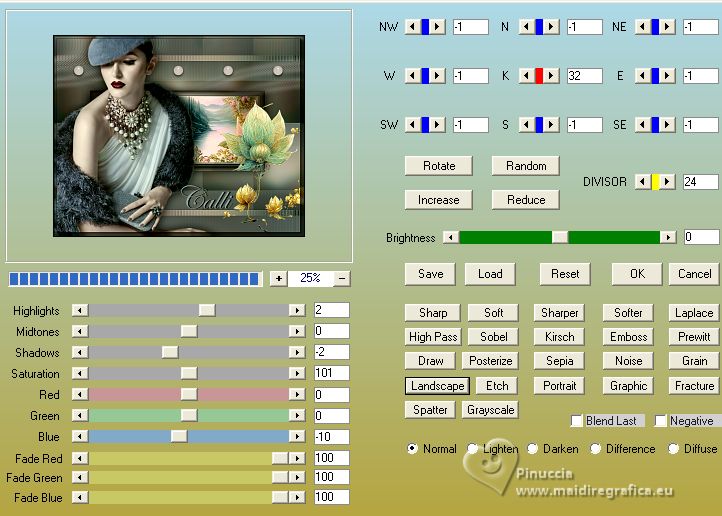Click the Brightness slider thumb
The image size is (722, 516).
click(560, 238)
